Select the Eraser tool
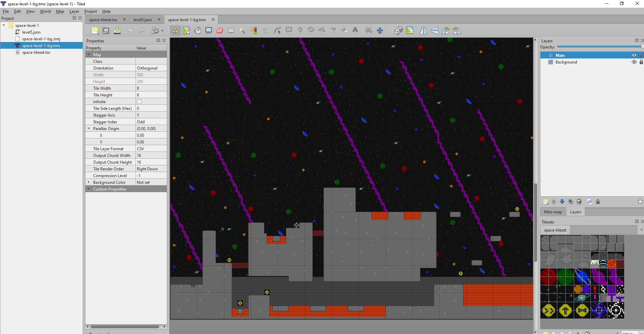This screenshot has height=334, width=644. (x=220, y=31)
